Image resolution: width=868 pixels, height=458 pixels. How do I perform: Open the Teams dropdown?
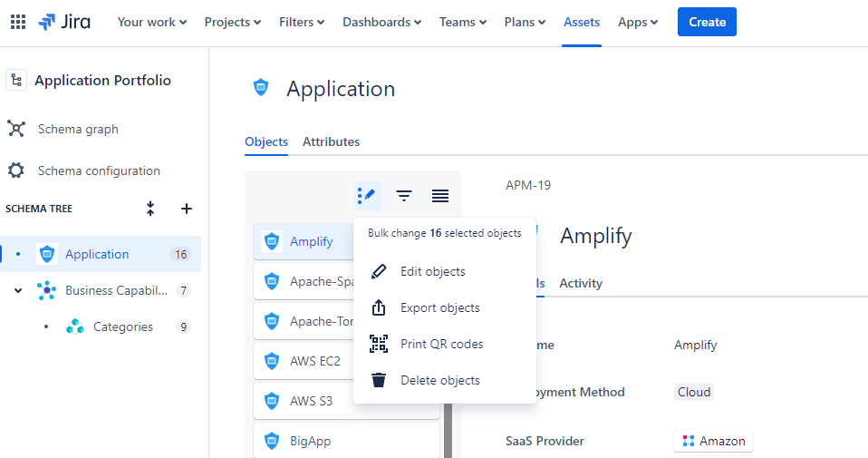(463, 22)
